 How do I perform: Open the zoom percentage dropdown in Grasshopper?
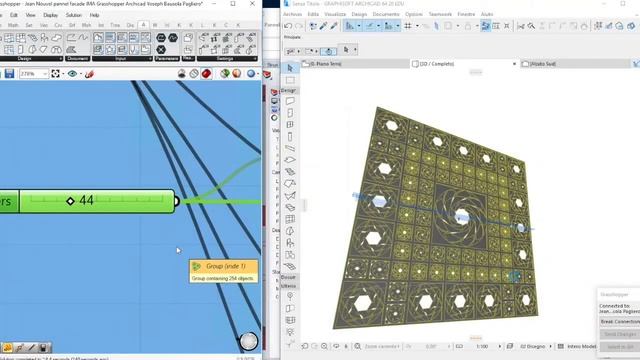click(45, 74)
